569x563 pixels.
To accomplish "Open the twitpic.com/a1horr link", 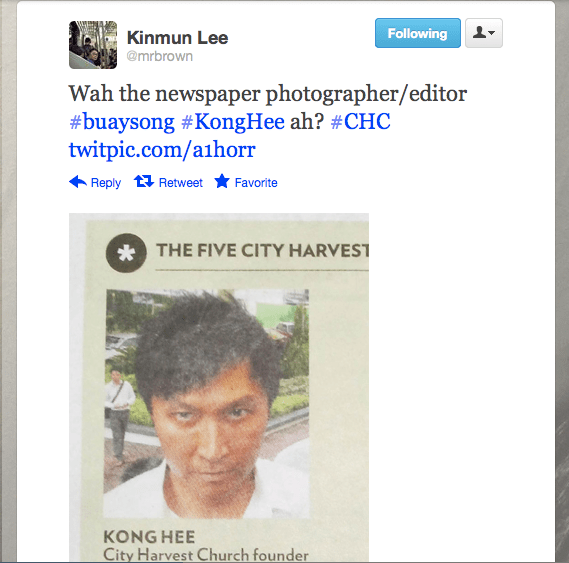I will (162, 149).
